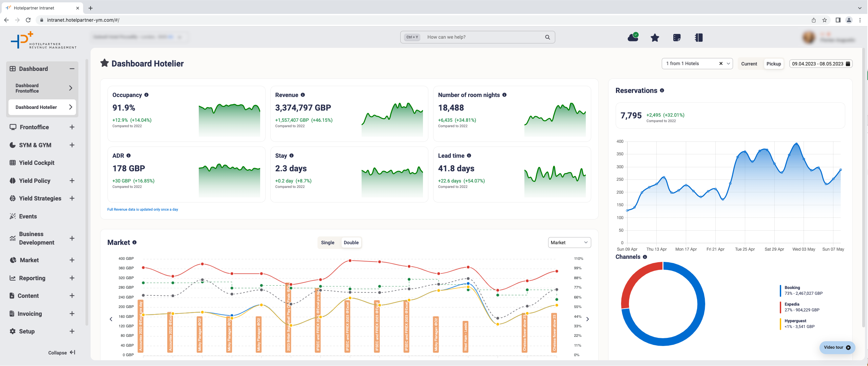This screenshot has width=868, height=366.
Task: Go back with browser back arrow
Action: coord(6,20)
